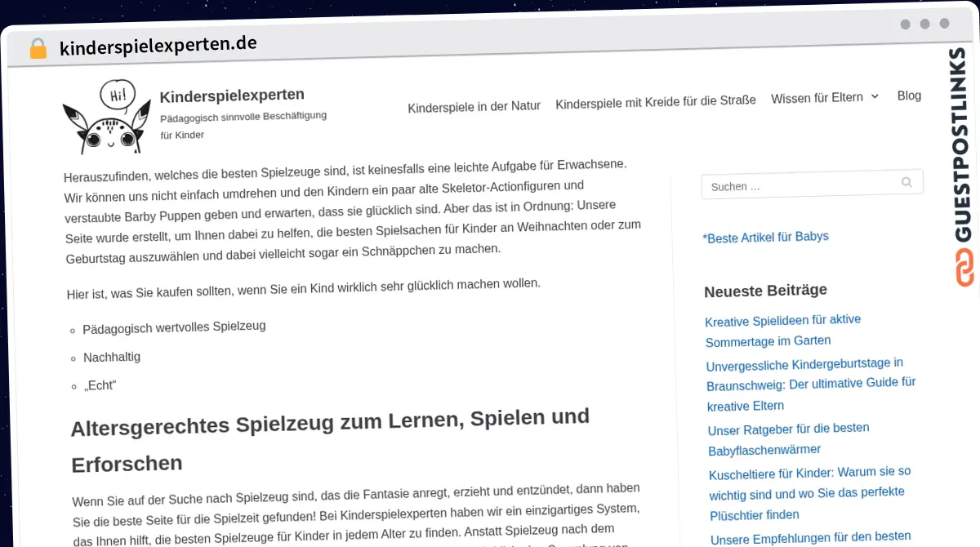Image resolution: width=980 pixels, height=547 pixels.
Task: Expand the Wissen für Eltern submenu chevron
Action: (x=875, y=96)
